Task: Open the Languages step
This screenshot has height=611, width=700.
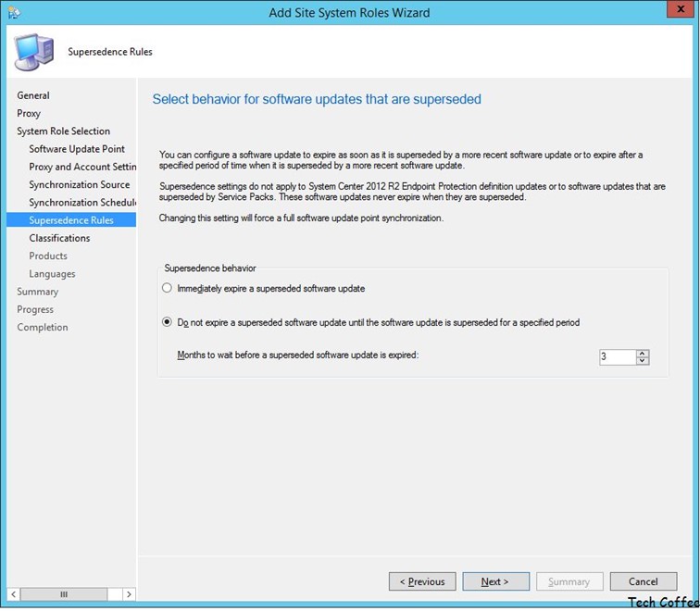Action: [52, 274]
